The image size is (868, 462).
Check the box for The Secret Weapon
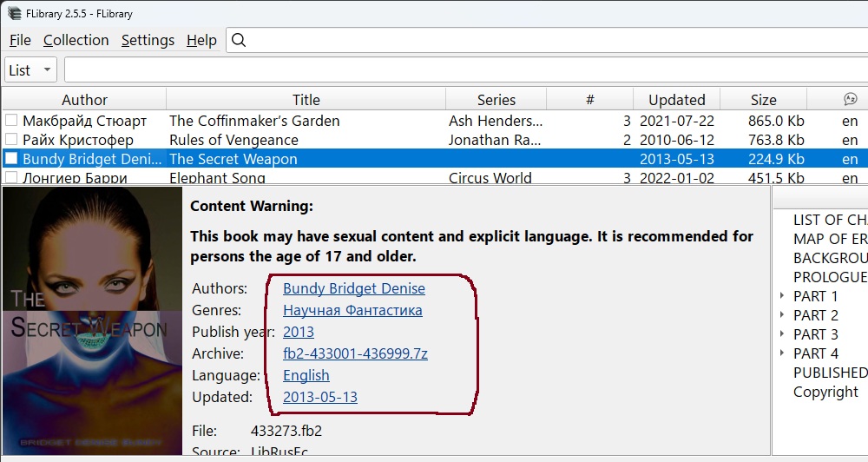point(11,158)
